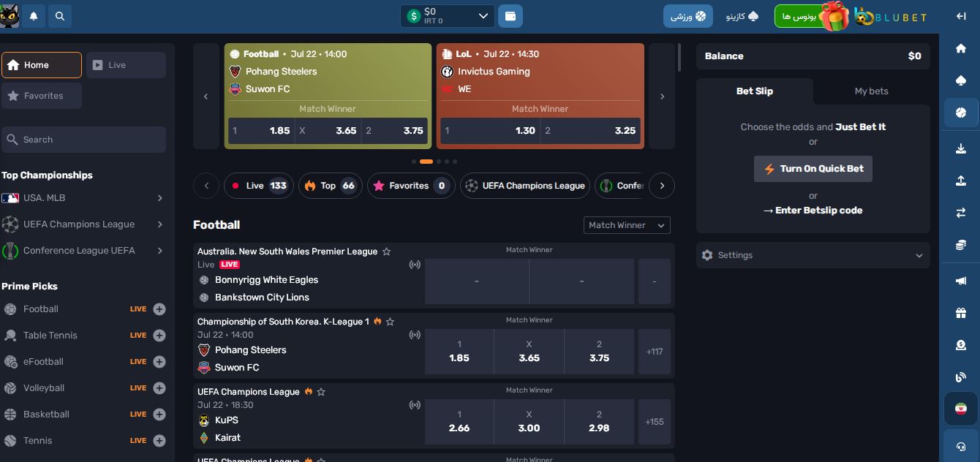Viewport: 980px width, 462px height.
Task: Show previous featured match in carousel
Action: [206, 96]
